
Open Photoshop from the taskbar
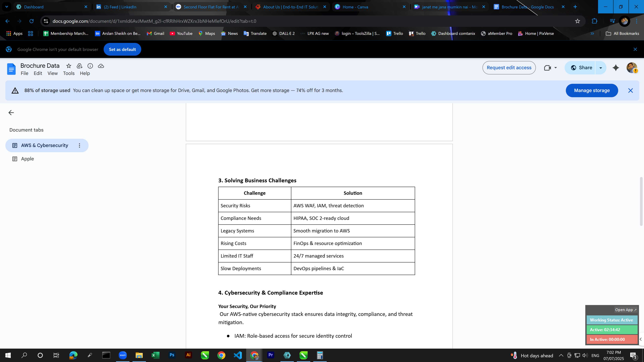[x=172, y=355]
